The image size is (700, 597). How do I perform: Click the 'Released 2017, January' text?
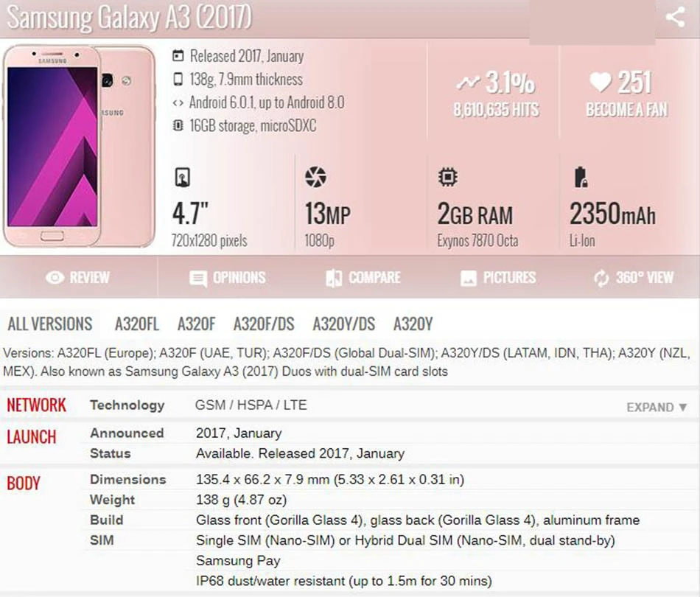click(247, 56)
